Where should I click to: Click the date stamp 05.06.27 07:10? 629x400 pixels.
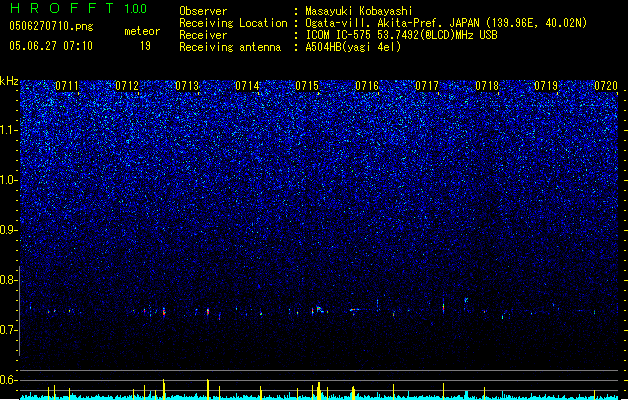tap(51, 46)
